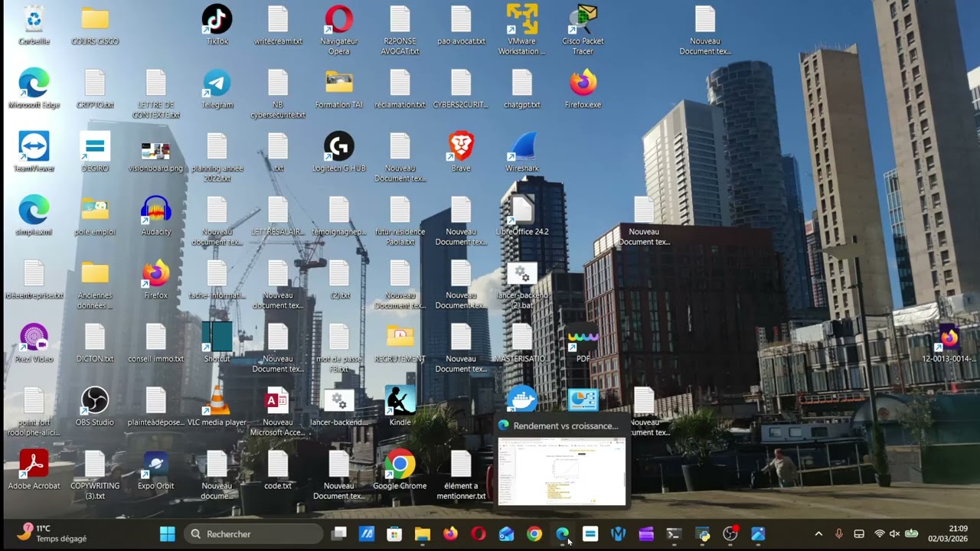This screenshot has height=551, width=980.
Task: Open VLC media player shortcut
Action: [217, 406]
